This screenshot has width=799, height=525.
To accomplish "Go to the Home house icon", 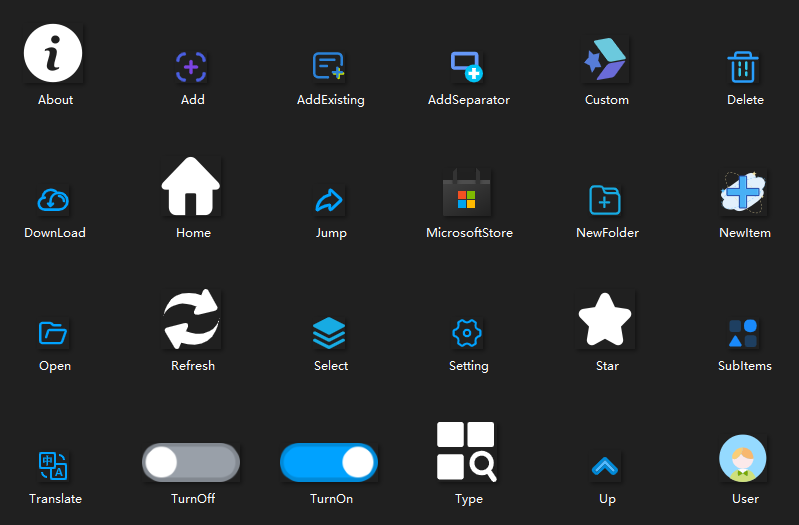I will pos(191,186).
